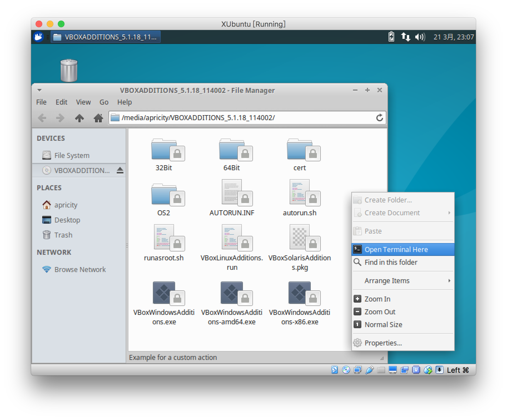Open the Whisker applications menu icon
Image resolution: width=507 pixels, height=420 pixels.
(38, 37)
